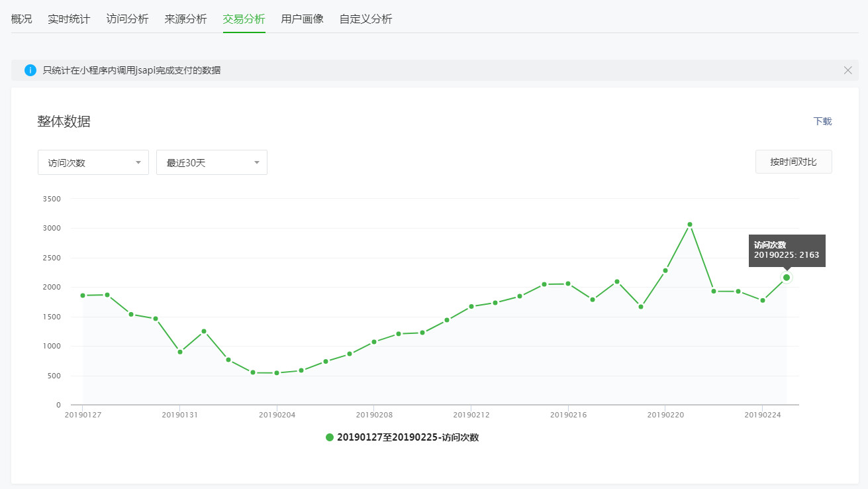This screenshot has width=868, height=489.
Task: Click the highlighted 20190225 data point
Action: click(787, 278)
